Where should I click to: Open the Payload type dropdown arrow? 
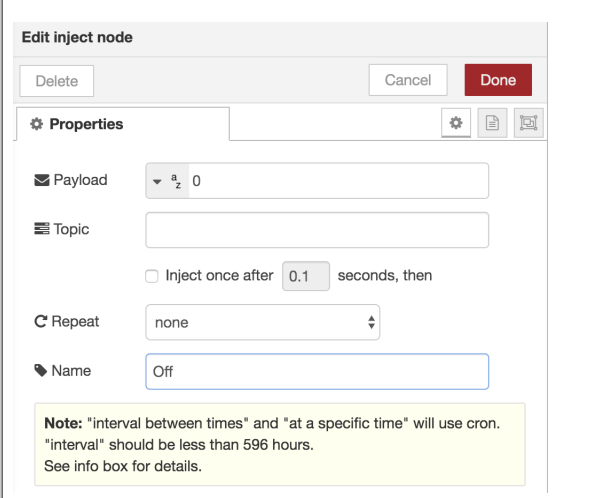pyautogui.click(x=156, y=182)
